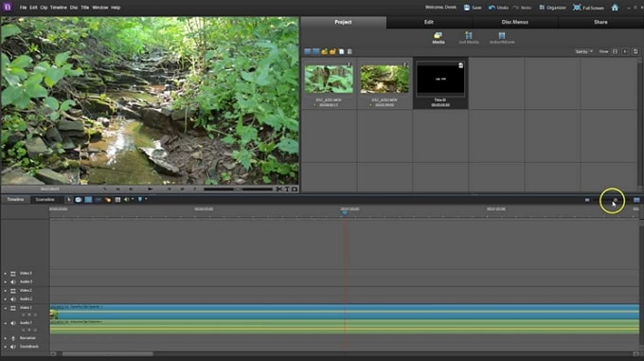This screenshot has width=644, height=361.
Task: Open the Get Media panel
Action: [x=469, y=38]
